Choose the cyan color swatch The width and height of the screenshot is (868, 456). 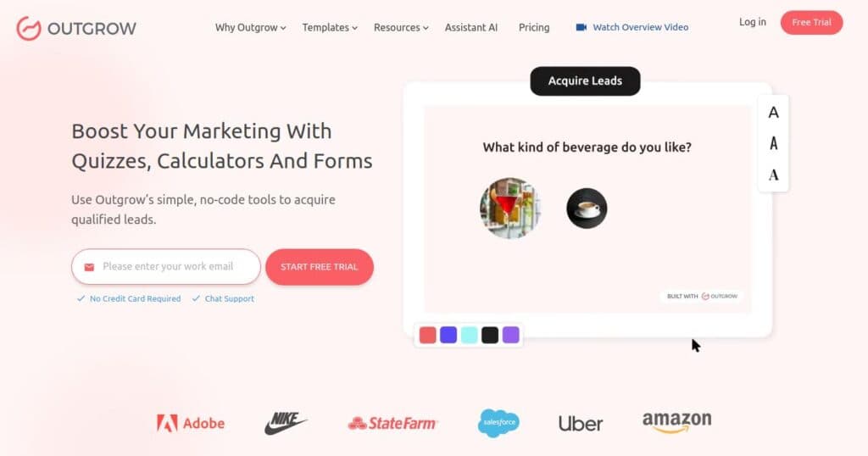[469, 335]
